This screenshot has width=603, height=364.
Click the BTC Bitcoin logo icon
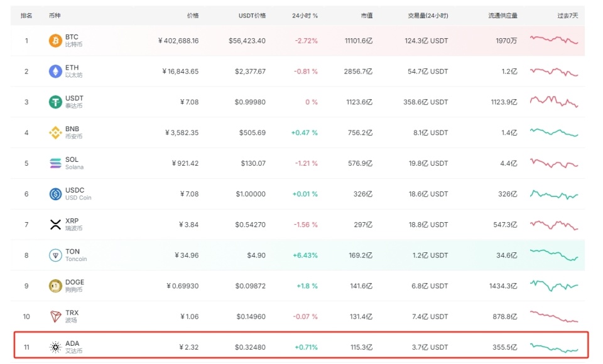[55, 41]
